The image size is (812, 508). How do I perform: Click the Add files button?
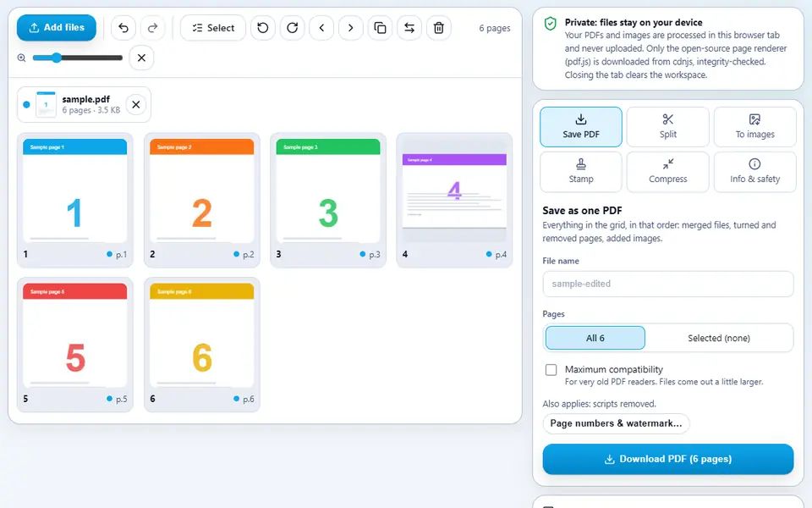pyautogui.click(x=57, y=27)
